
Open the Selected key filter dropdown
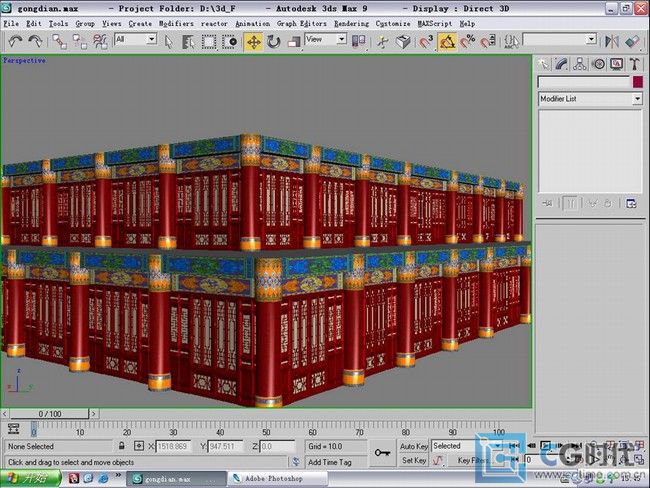click(x=467, y=446)
